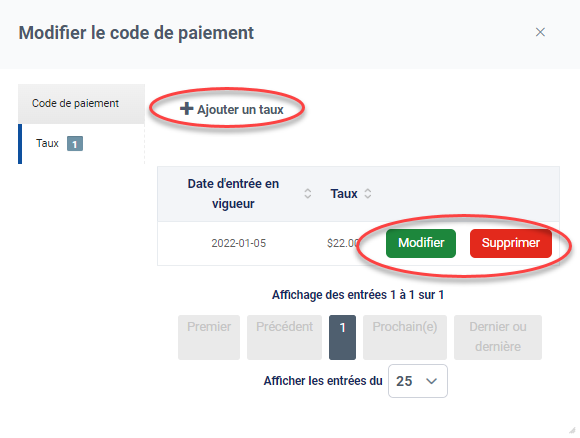
Task: Select page 1 in pagination
Action: click(343, 337)
